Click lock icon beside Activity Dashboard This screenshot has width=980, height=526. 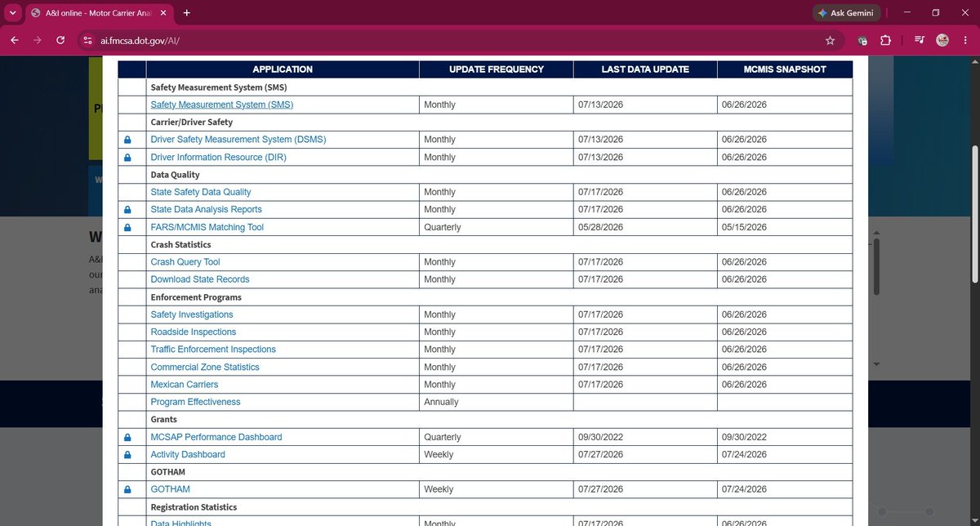click(x=127, y=455)
